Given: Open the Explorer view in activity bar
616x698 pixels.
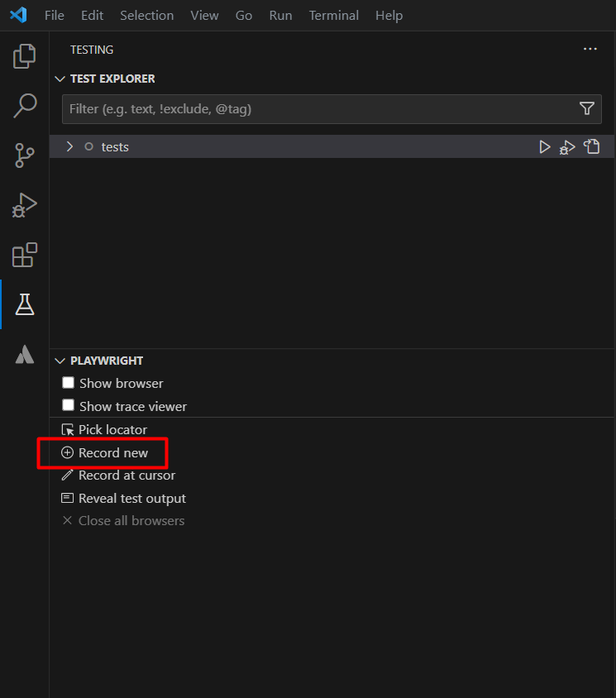Looking at the screenshot, I should coord(25,56).
